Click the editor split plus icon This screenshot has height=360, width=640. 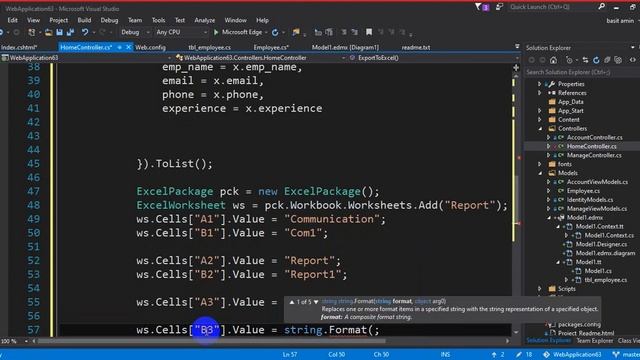click(516, 67)
